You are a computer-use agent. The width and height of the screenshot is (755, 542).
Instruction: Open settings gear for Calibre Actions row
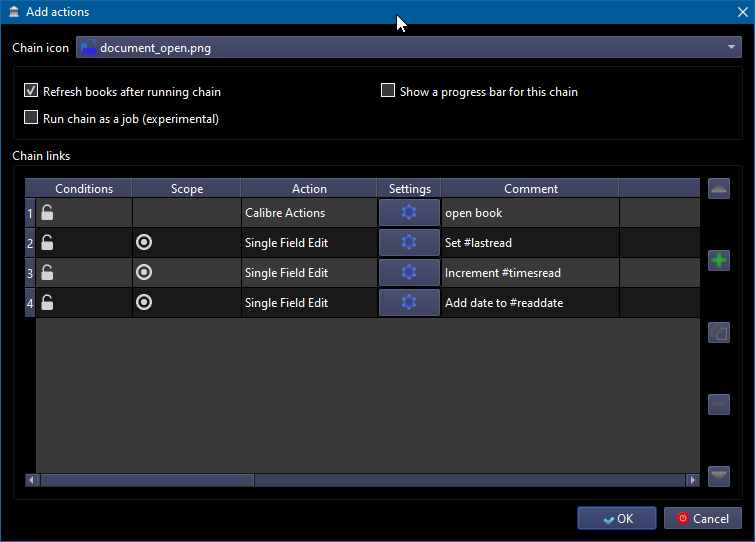pyautogui.click(x=409, y=212)
